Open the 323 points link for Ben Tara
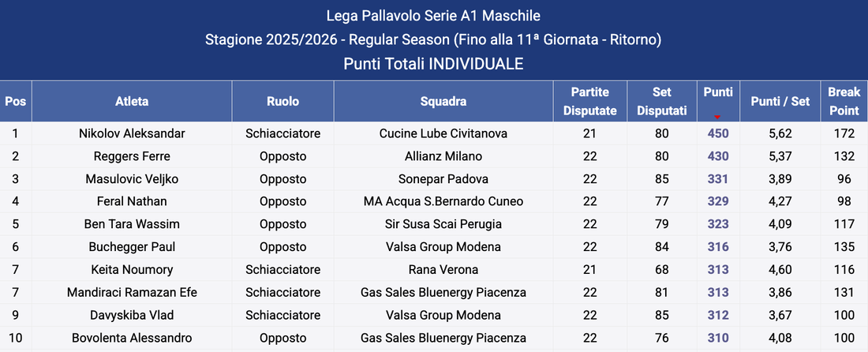The width and height of the screenshot is (868, 352). coord(718,224)
